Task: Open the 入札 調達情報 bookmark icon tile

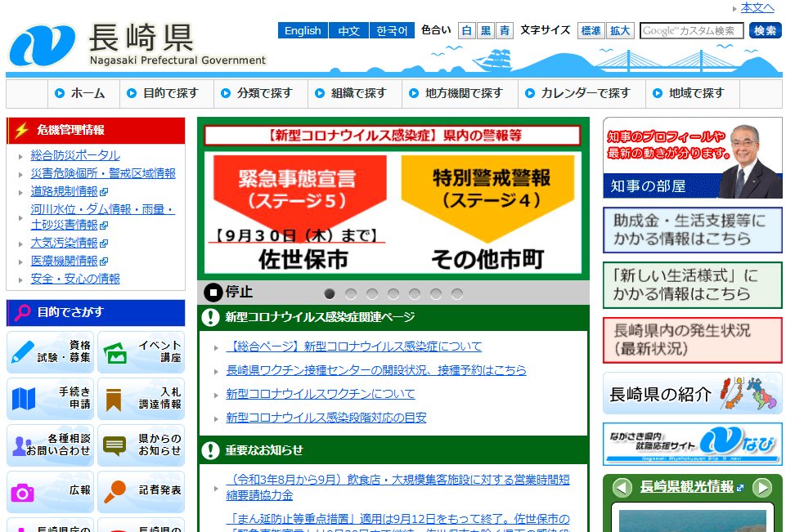Action: tap(141, 399)
